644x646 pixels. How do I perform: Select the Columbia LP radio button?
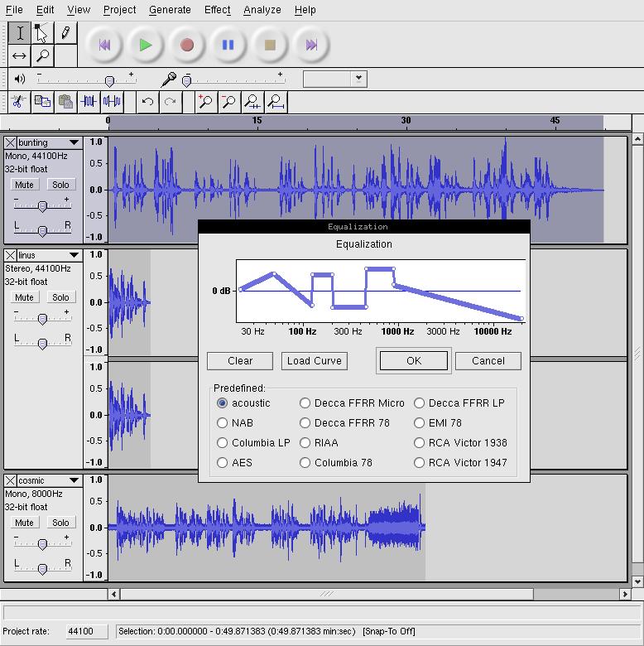tap(222, 443)
